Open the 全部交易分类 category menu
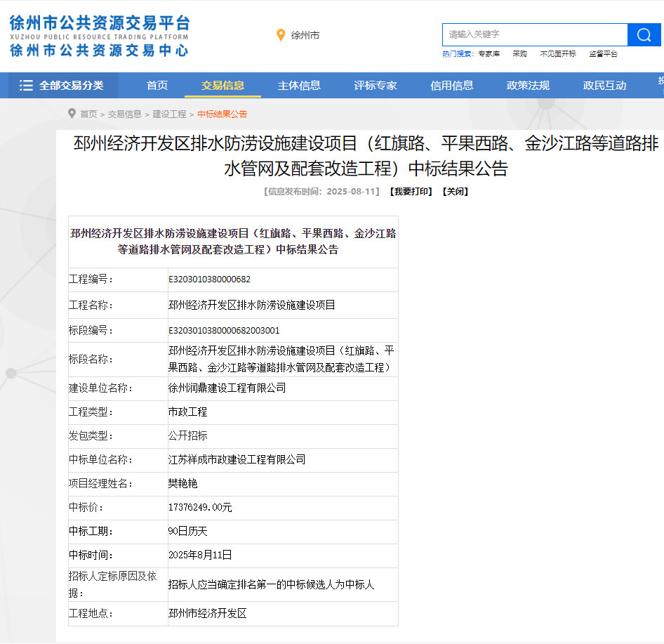 [70, 86]
